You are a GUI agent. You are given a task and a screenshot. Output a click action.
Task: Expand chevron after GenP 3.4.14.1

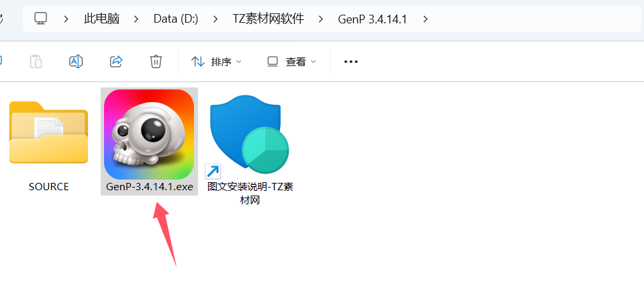pyautogui.click(x=425, y=19)
